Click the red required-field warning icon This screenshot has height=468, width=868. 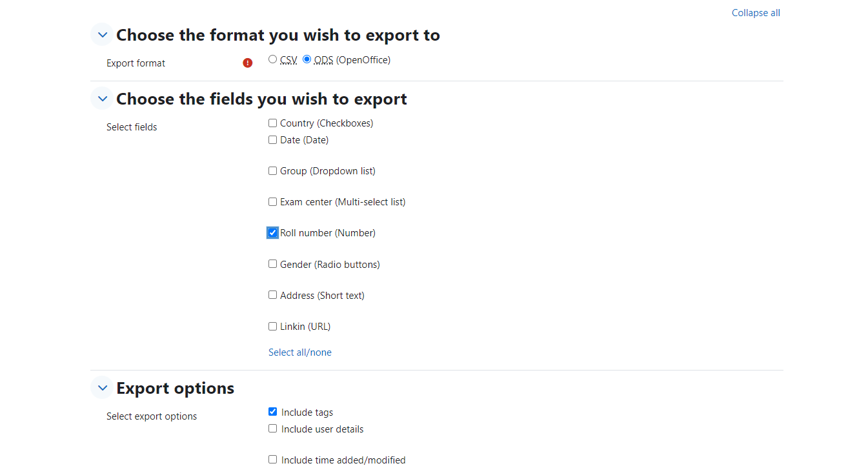(248, 63)
